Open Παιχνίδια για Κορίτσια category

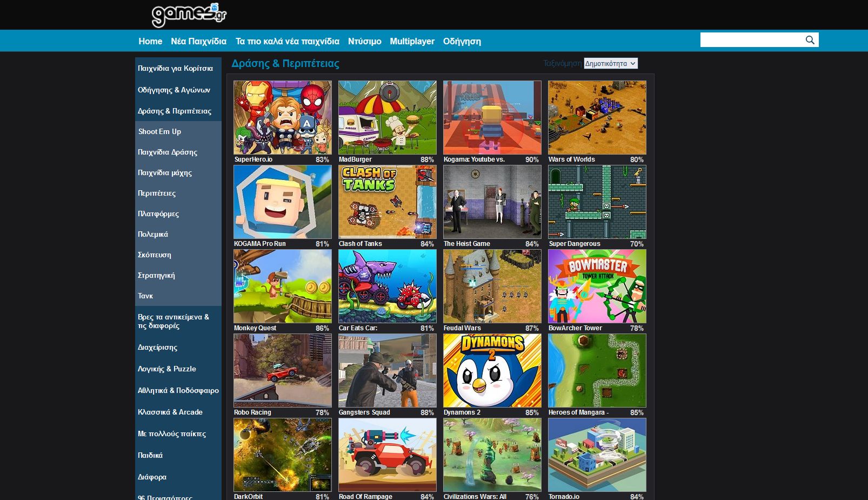[x=178, y=68]
